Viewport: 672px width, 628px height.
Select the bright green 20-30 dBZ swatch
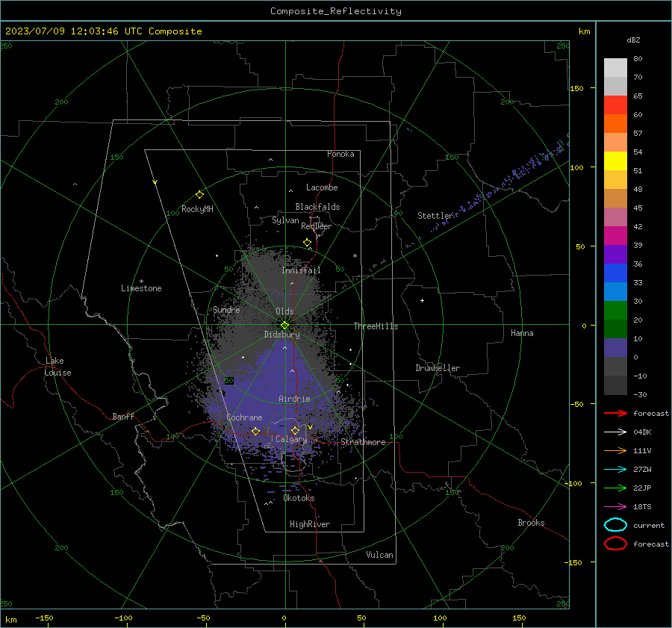click(x=615, y=310)
